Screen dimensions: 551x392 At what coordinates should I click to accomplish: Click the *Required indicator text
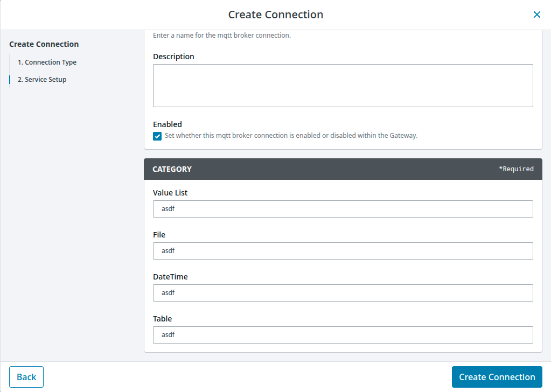coord(516,169)
